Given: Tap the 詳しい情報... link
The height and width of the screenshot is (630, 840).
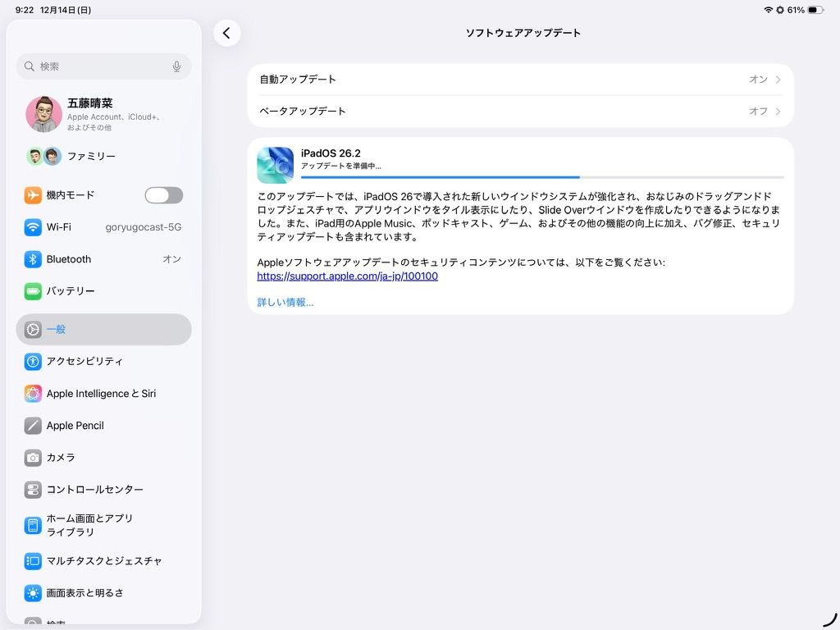Looking at the screenshot, I should pos(285,303).
